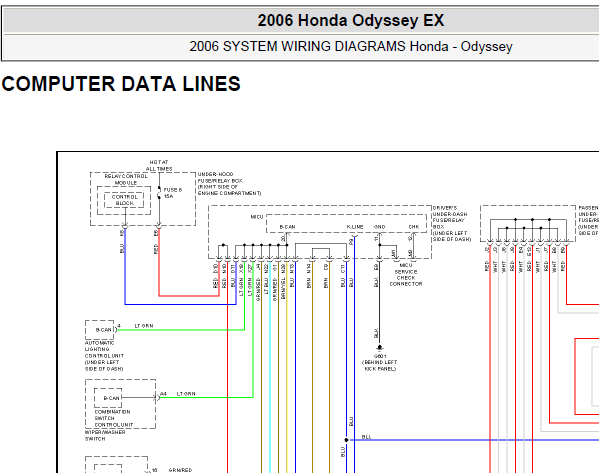599x473 pixels.
Task: Click the 'WIPER/WASHER SWITCH' label
Action: (x=105, y=436)
